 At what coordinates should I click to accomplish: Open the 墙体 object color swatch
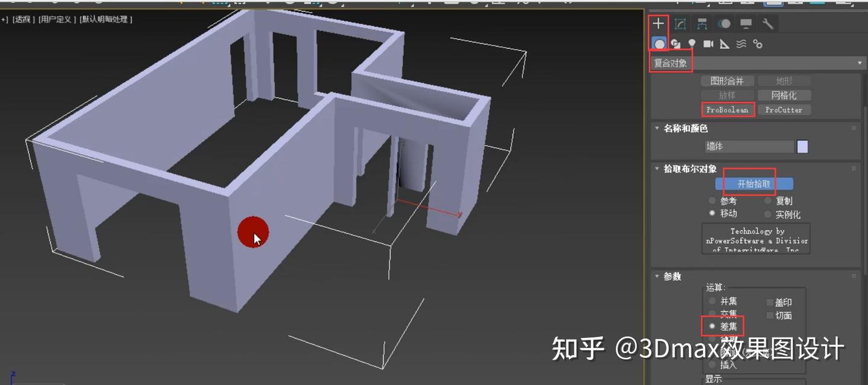802,146
